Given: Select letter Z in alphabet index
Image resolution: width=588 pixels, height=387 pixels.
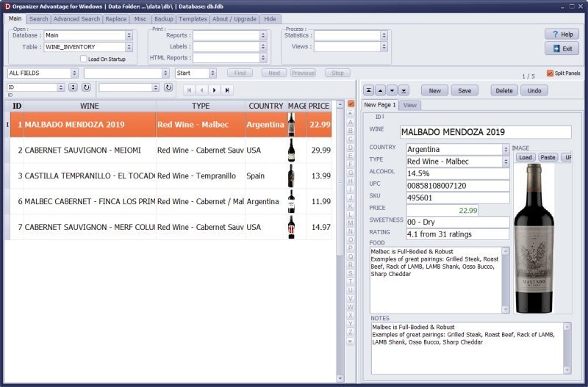Looking at the screenshot, I should click(x=351, y=332).
